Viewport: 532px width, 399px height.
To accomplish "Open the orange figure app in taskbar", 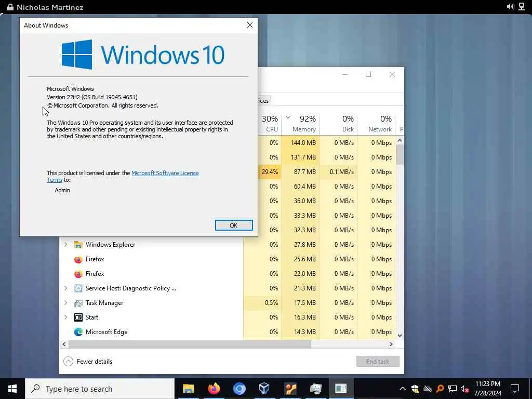I will click(x=290, y=389).
